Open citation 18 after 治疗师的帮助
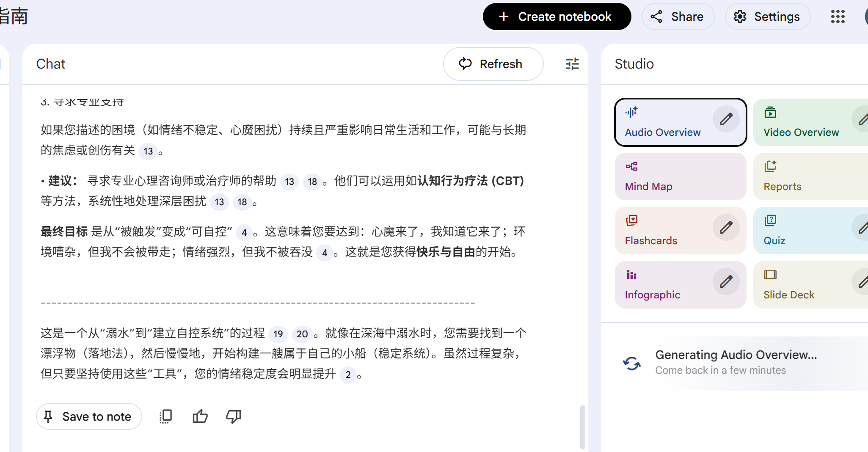Screen dimensions: 868x452 pyautogui.click(x=312, y=182)
